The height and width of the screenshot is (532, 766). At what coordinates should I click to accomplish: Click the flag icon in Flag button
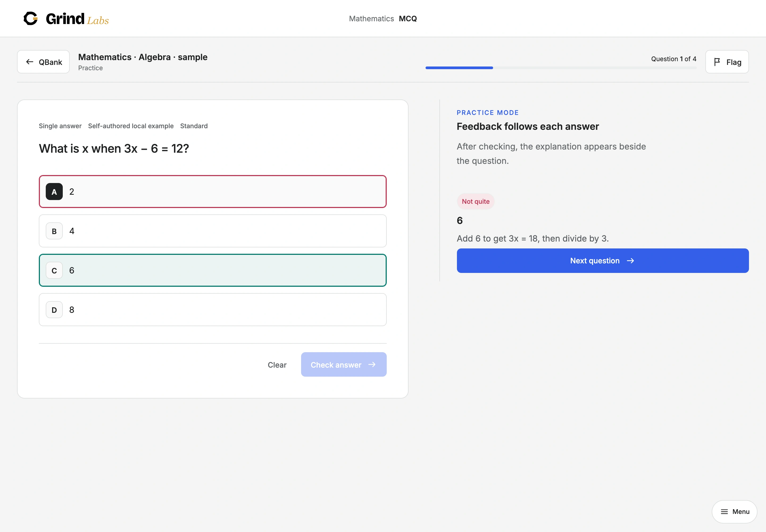point(717,62)
